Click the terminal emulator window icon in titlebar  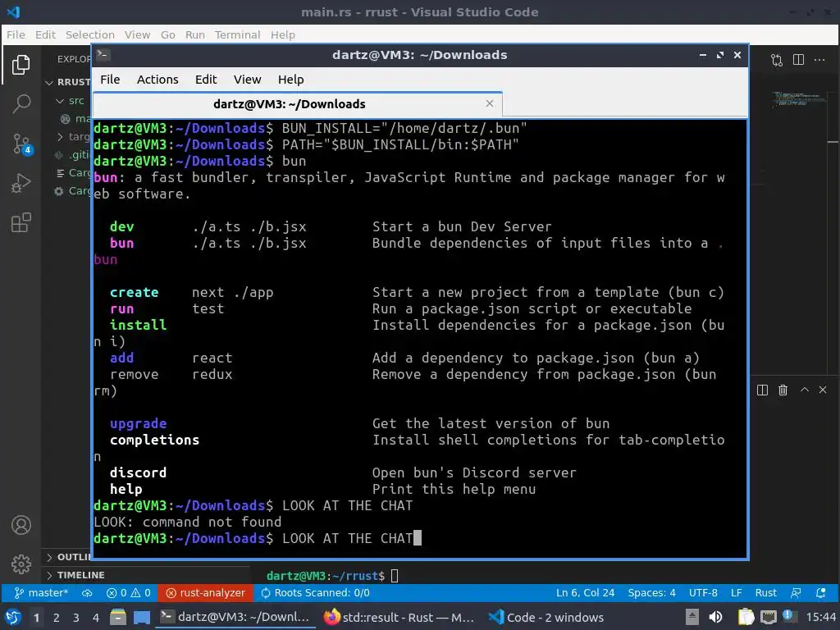click(103, 55)
